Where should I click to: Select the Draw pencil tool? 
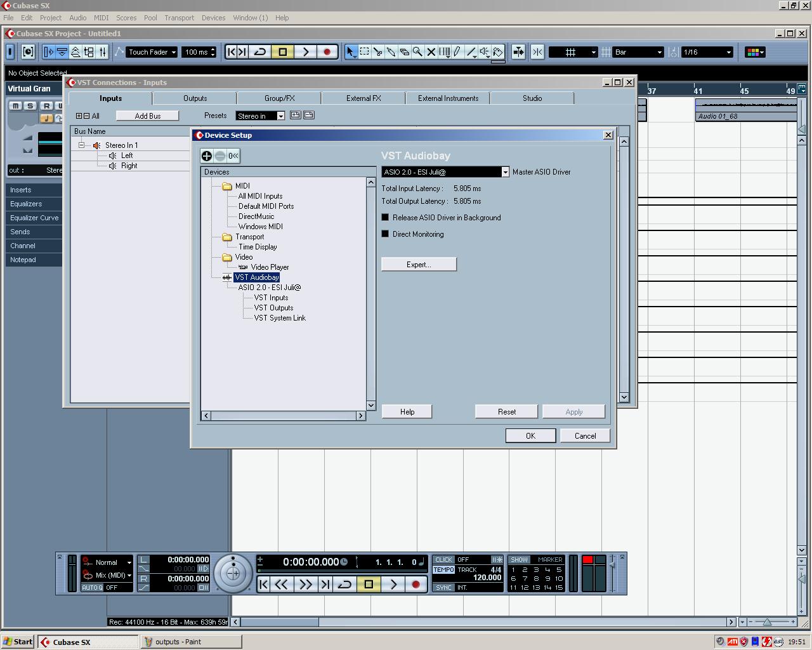pyautogui.click(x=457, y=52)
